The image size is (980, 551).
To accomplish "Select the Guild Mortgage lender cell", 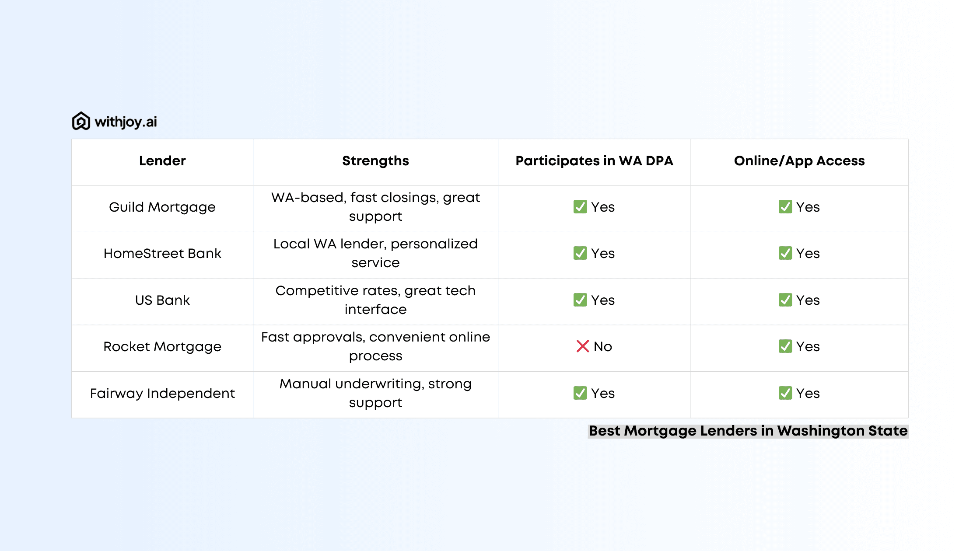I will coord(162,207).
